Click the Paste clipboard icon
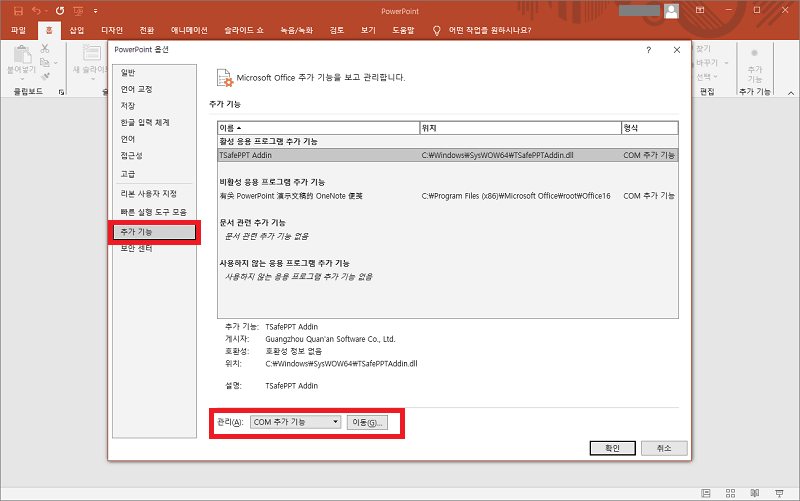Image resolution: width=800 pixels, height=501 pixels. 22,55
